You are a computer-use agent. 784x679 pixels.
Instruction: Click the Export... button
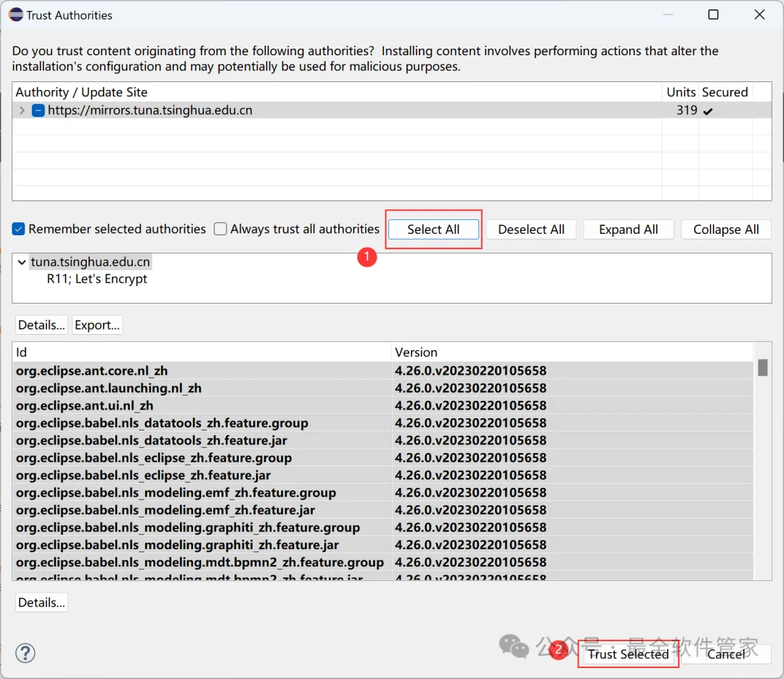pos(97,325)
